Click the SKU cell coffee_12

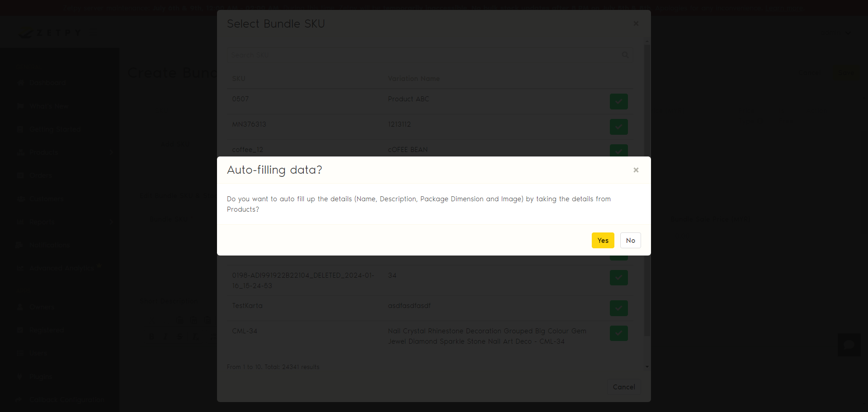pyautogui.click(x=247, y=149)
